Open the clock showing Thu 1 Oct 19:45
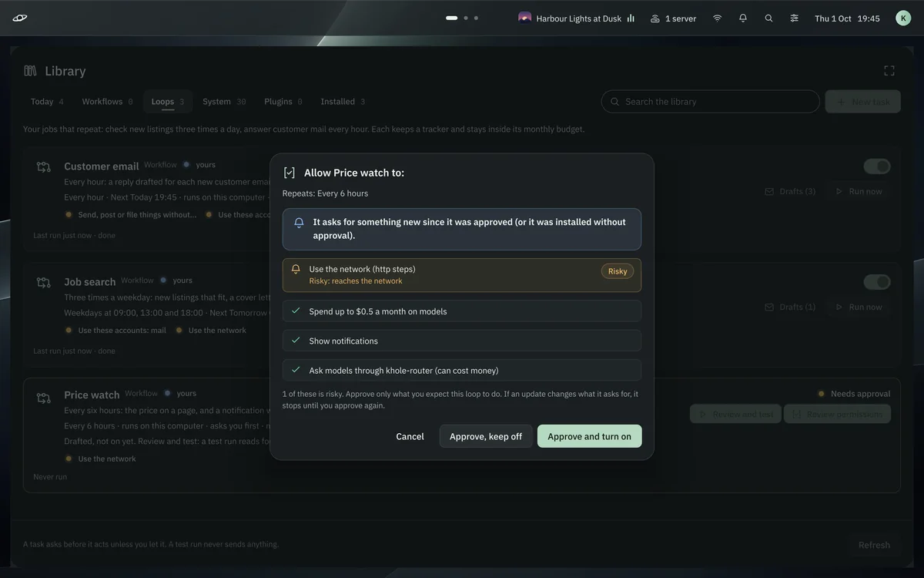The height and width of the screenshot is (578, 924). (847, 18)
